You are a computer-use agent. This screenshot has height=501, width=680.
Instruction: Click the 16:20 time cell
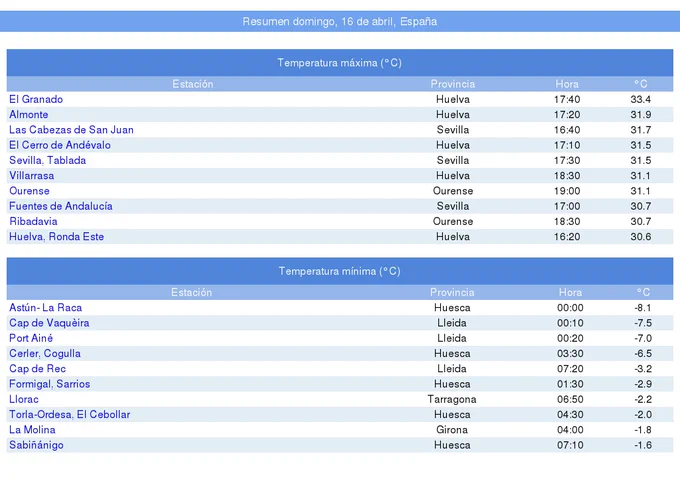(567, 237)
